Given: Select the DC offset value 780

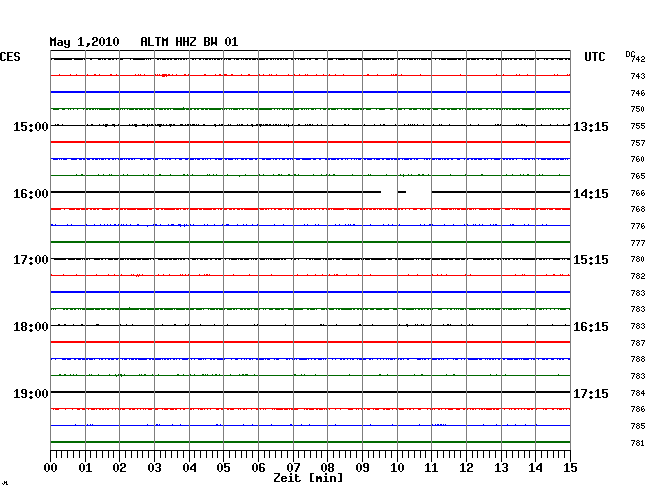Looking at the screenshot, I should (638, 259).
